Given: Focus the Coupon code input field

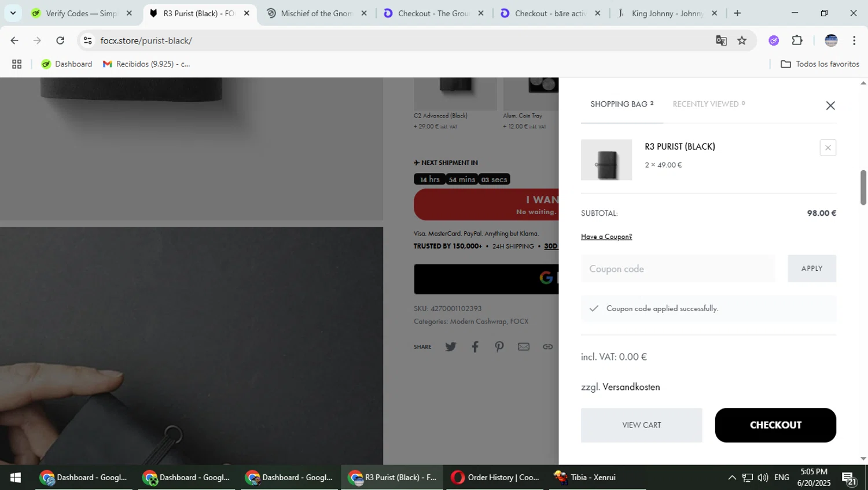Looking at the screenshot, I should 678,268.
